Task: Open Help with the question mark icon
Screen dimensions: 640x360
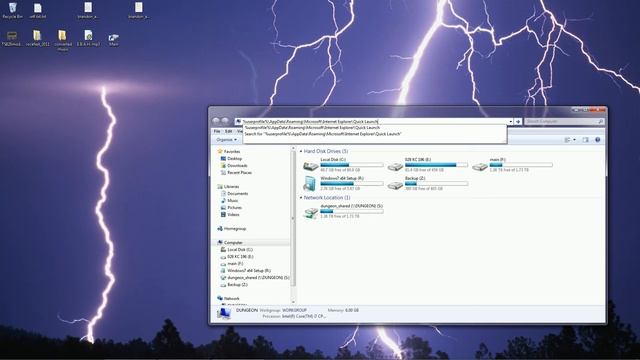Action: point(598,140)
